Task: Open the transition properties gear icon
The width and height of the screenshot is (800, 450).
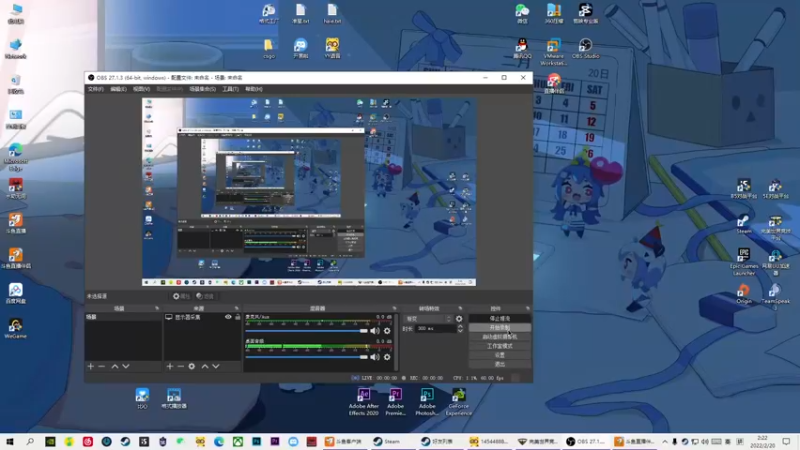Action: pos(459,319)
